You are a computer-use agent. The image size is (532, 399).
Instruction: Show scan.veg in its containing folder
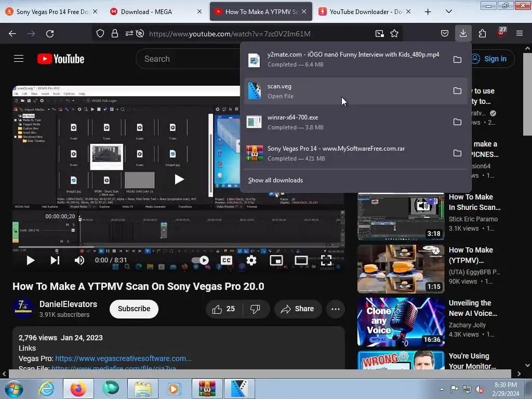pyautogui.click(x=457, y=90)
